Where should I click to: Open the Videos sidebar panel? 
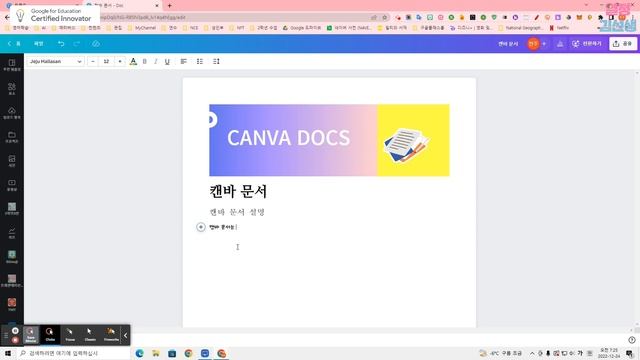[12, 185]
